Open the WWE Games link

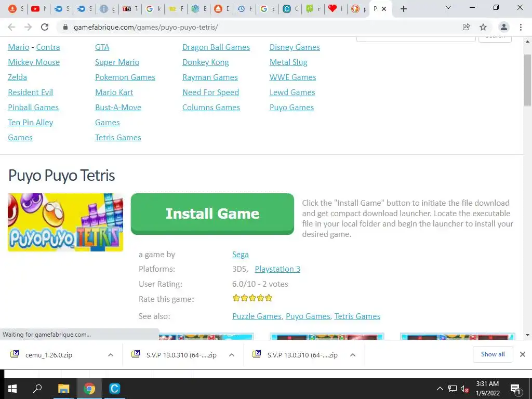click(293, 77)
